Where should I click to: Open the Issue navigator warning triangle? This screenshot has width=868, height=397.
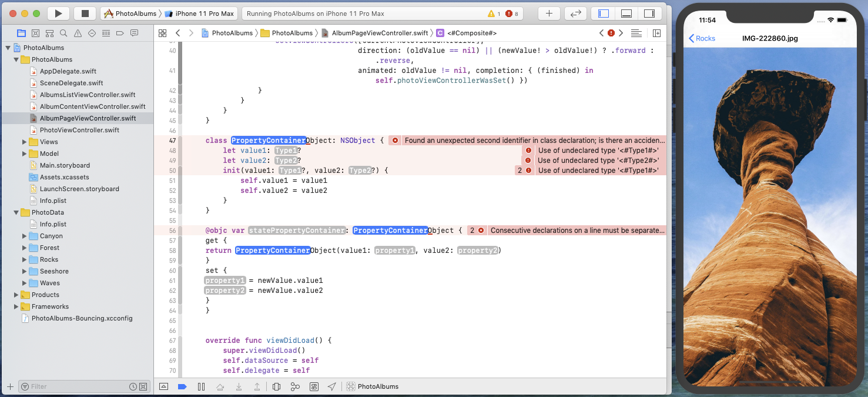click(x=78, y=33)
